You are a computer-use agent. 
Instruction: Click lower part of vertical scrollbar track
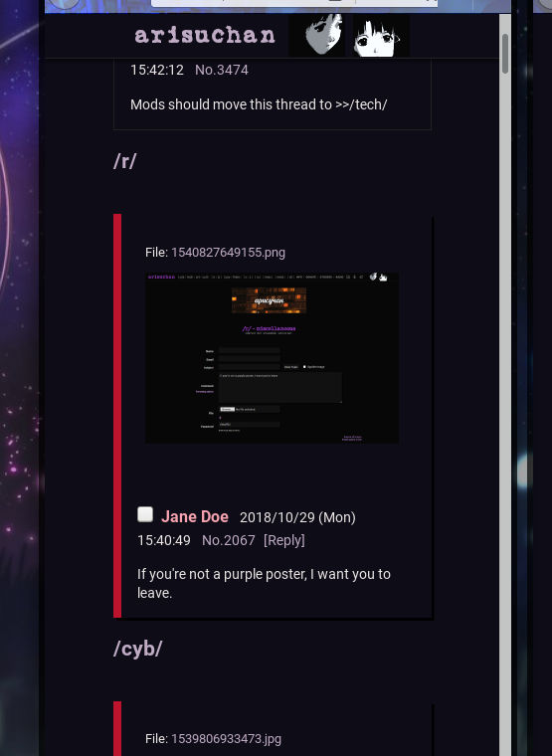point(504,579)
